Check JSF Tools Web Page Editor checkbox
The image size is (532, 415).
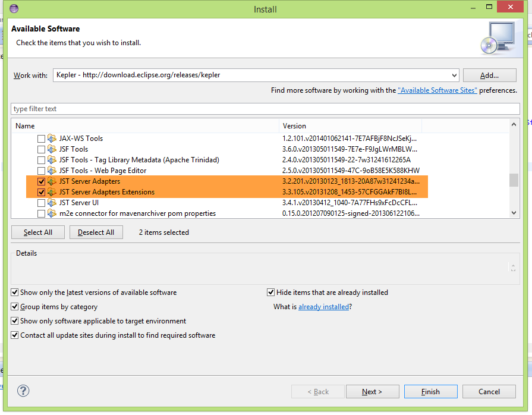click(x=41, y=171)
